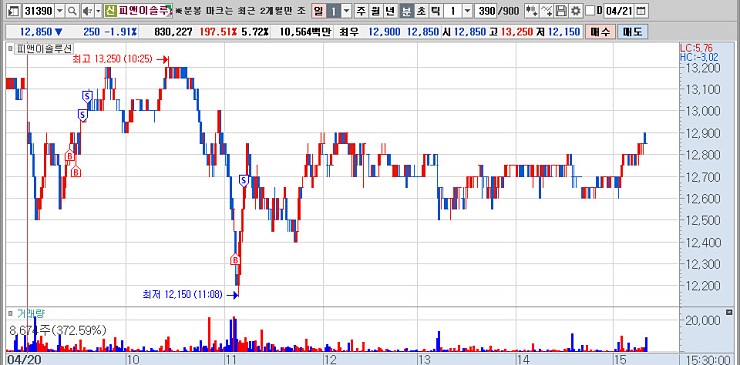Toggle the D checkbox next to date
The height and width of the screenshot is (365, 740).
(589, 11)
